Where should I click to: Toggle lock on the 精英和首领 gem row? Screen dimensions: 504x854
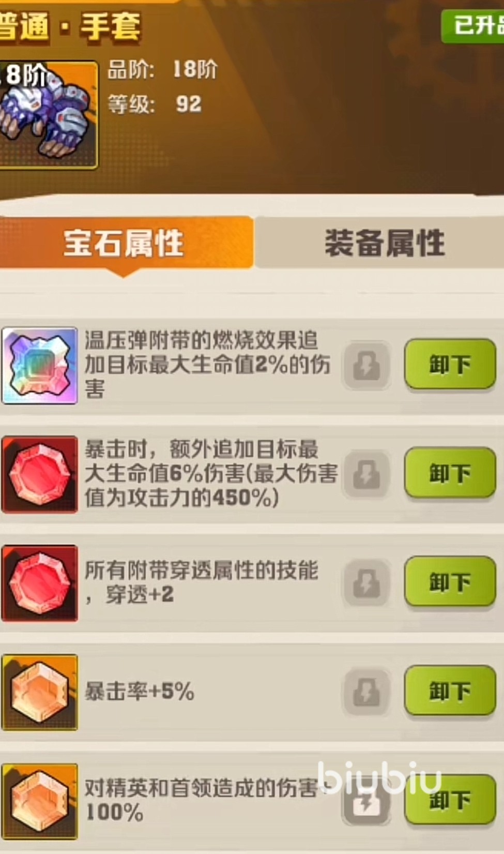point(367,801)
